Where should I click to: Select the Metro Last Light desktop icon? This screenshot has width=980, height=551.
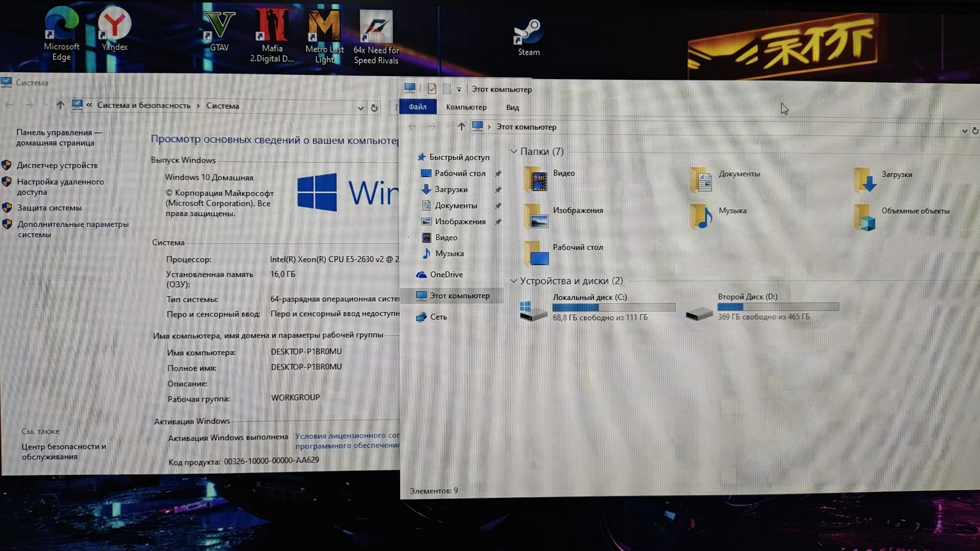coord(324,37)
